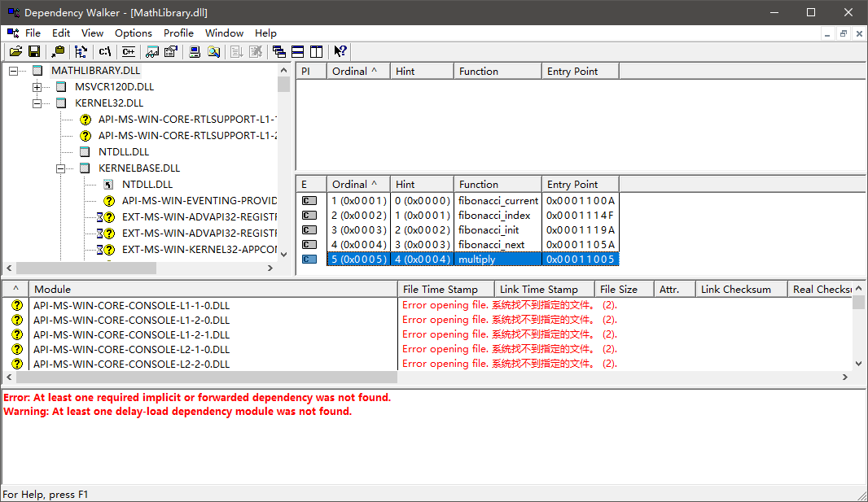Toggle Undecorate C++ Functions button
868x502 pixels.
(x=128, y=52)
